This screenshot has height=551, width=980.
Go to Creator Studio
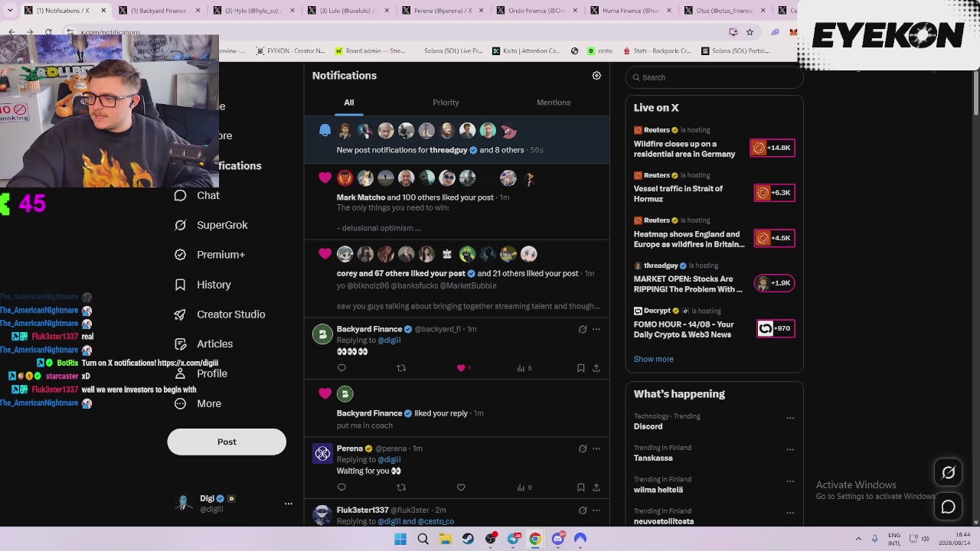pyautogui.click(x=220, y=315)
